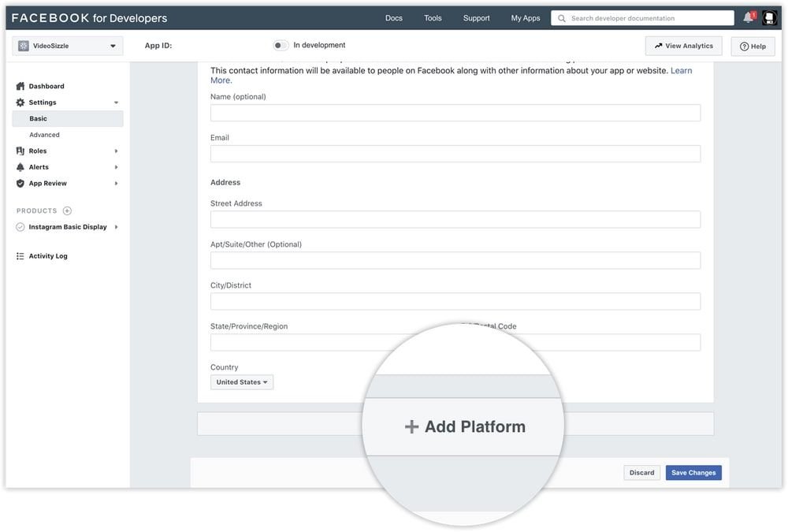Collapse the Settings section arrow
Screen dimensions: 788x532
pos(116,102)
